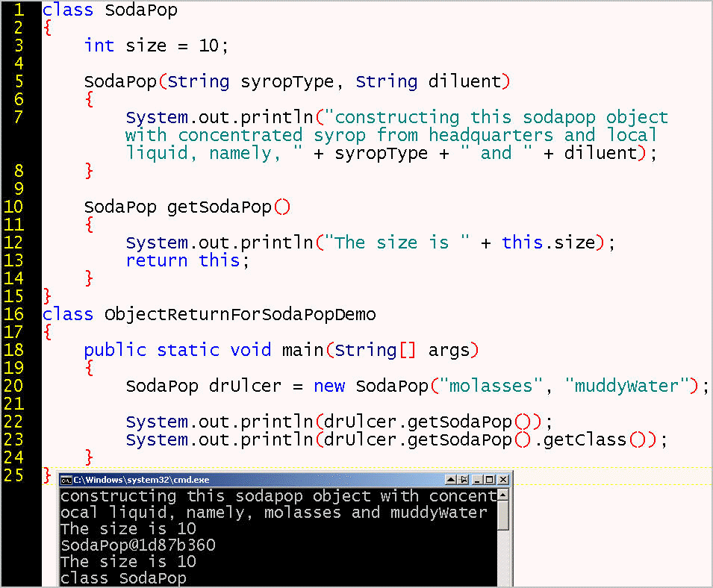This screenshot has width=713, height=588.
Task: Click 'this' in 'this.size' on line 12
Action: [x=522, y=243]
